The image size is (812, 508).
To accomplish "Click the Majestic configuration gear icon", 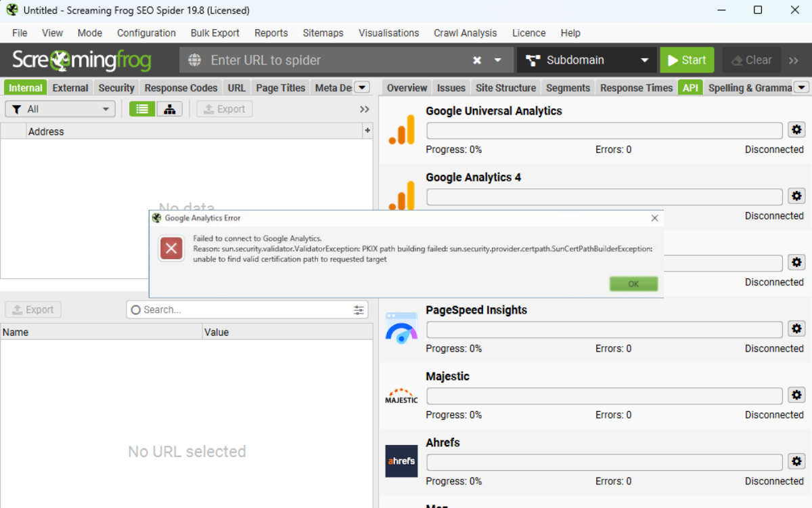I will click(796, 396).
